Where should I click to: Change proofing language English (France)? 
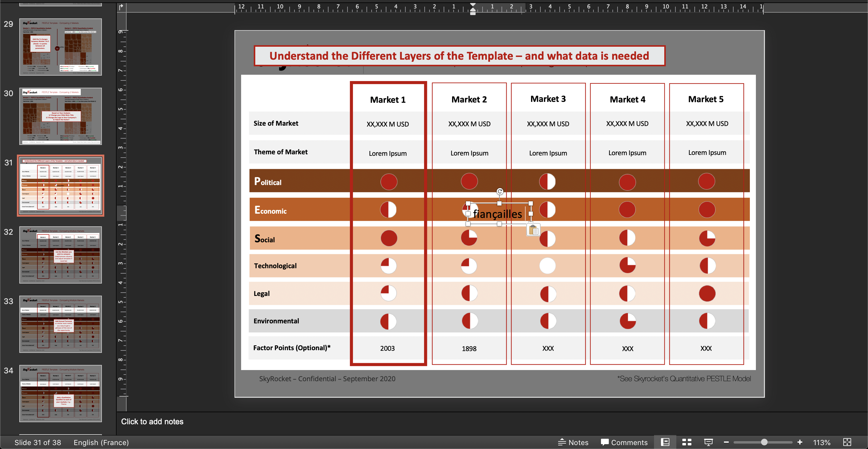101,442
